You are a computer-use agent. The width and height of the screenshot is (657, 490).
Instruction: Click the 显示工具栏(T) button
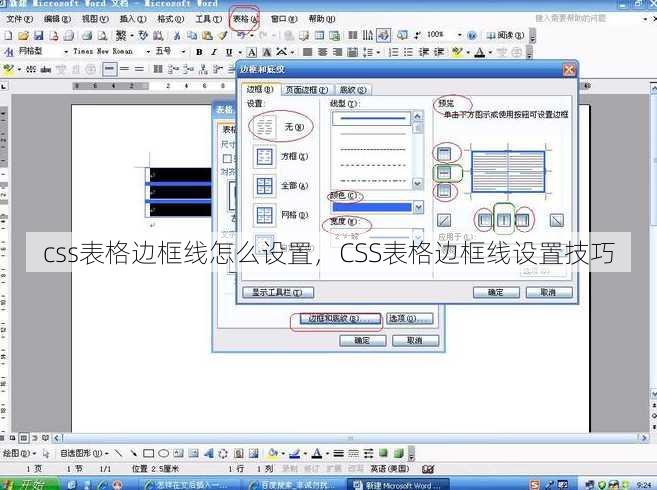tap(278, 292)
